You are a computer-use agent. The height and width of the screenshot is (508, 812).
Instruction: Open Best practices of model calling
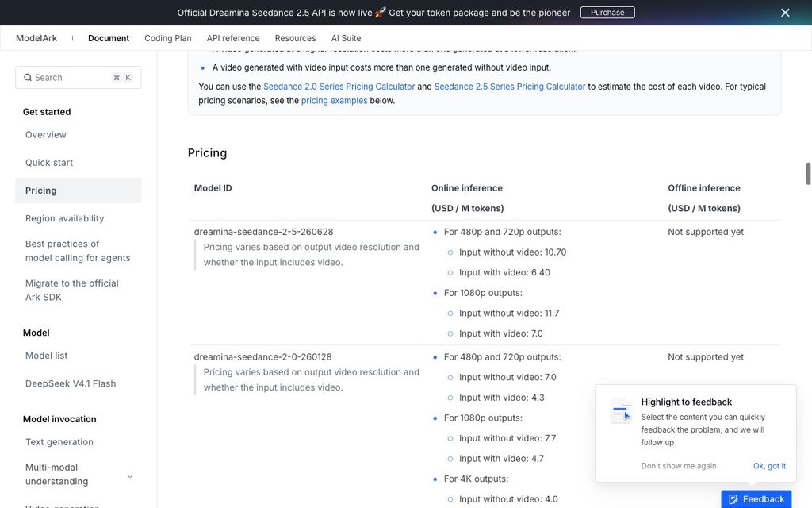click(78, 251)
